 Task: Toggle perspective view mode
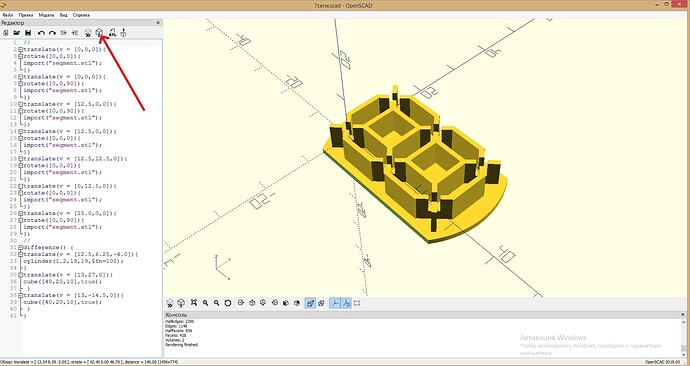310,303
